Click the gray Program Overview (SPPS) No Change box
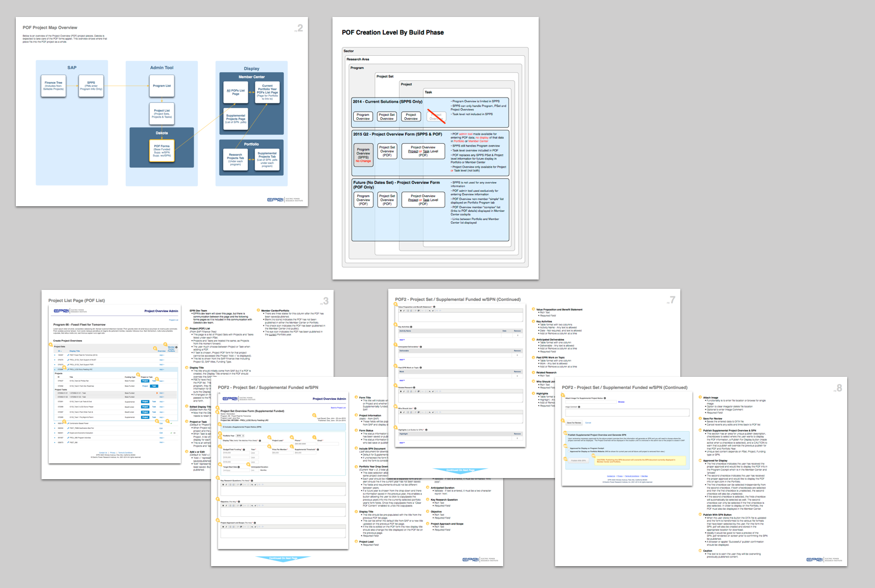This screenshot has width=875, height=588. click(x=363, y=155)
